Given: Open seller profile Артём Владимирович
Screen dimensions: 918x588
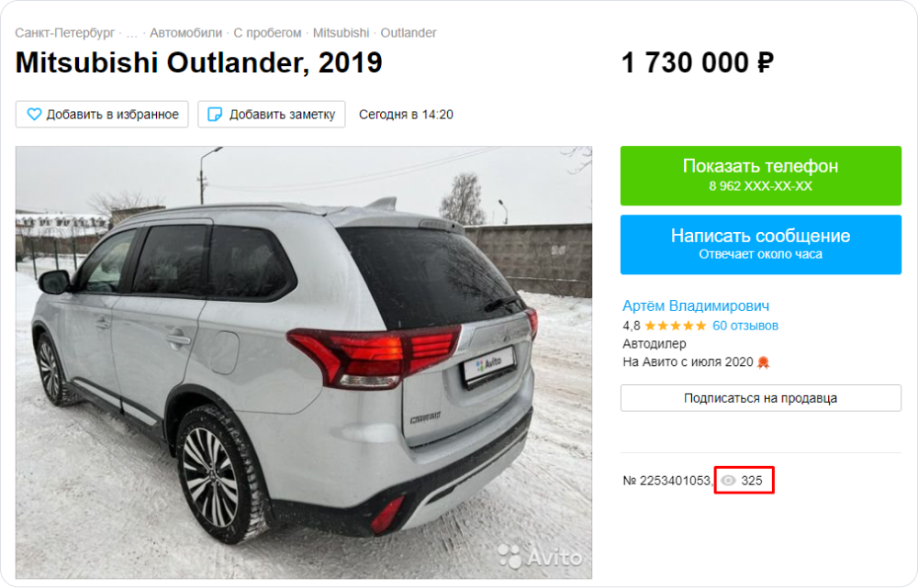Looking at the screenshot, I should point(696,306).
